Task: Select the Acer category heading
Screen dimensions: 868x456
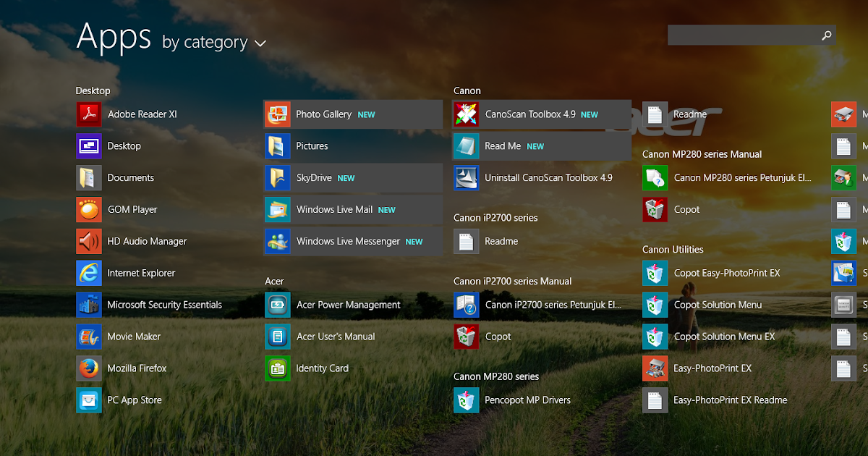Action: 274,282
